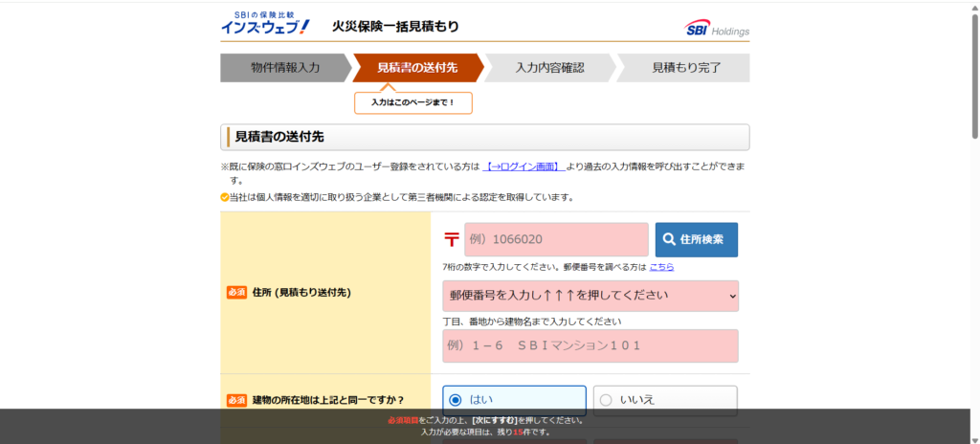Click the street and building address field
The image size is (980, 444).
coord(590,345)
